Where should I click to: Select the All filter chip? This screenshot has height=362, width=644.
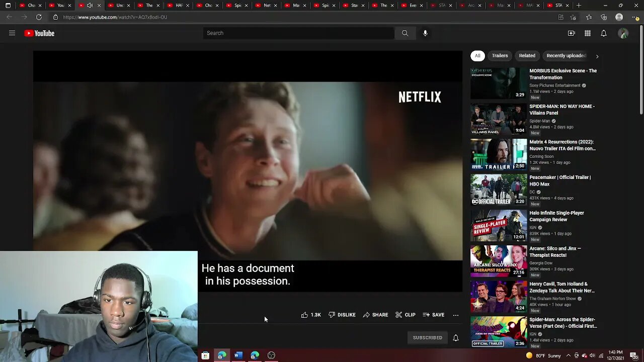click(x=477, y=56)
